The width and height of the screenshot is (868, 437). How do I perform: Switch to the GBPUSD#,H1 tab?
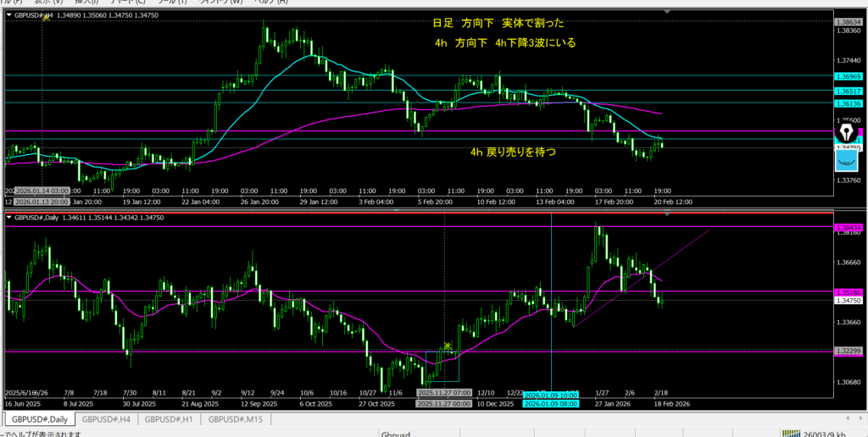tap(170, 418)
